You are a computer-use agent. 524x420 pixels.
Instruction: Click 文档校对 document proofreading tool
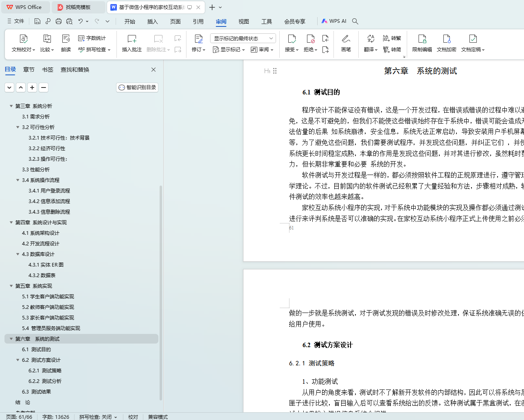click(23, 43)
